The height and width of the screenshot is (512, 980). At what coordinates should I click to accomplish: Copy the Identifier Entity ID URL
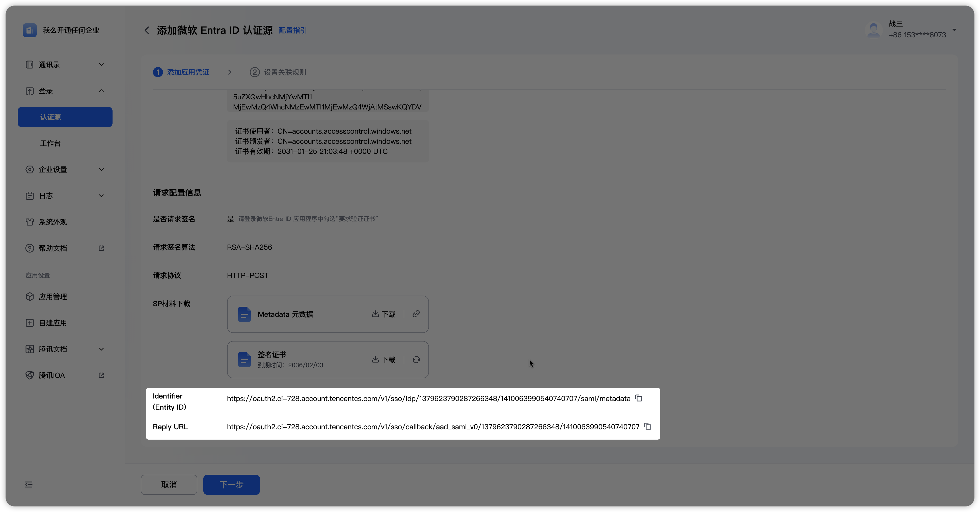tap(639, 398)
